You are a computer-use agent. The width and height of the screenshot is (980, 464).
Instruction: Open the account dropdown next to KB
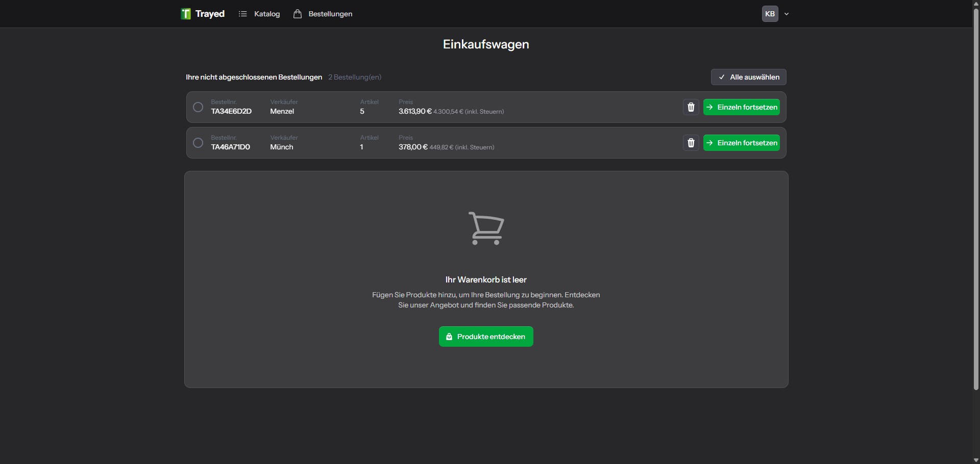tap(787, 14)
